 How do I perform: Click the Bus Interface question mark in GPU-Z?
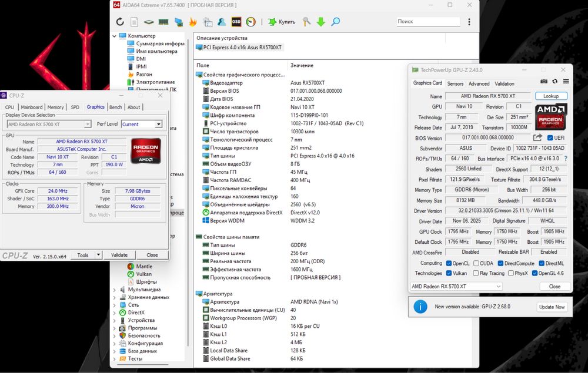point(566,159)
